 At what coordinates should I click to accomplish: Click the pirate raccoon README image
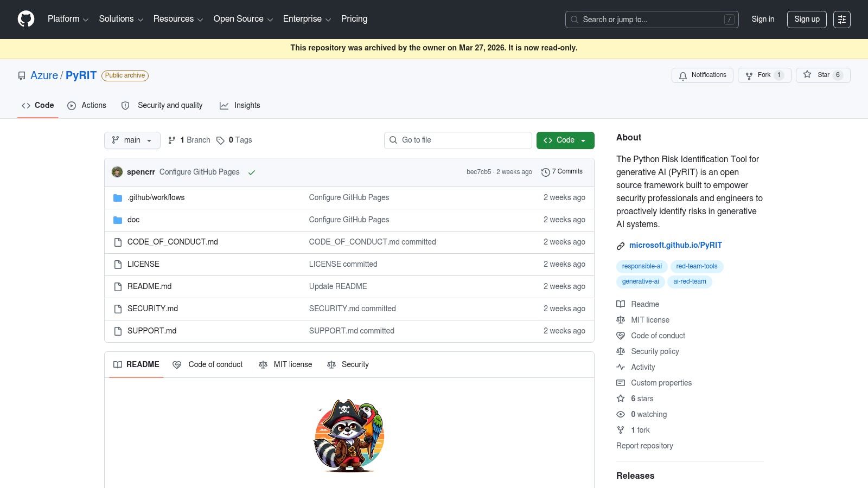[x=349, y=434]
